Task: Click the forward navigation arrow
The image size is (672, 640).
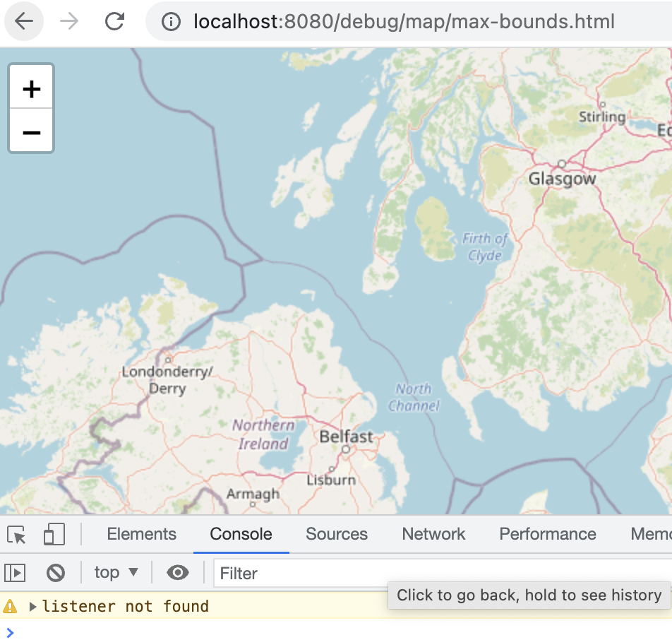Action: tap(70, 21)
